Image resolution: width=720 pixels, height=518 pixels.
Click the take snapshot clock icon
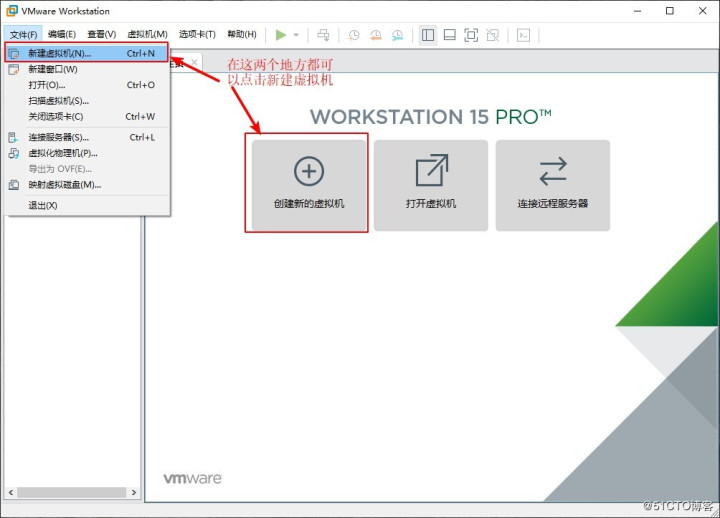tap(354, 35)
